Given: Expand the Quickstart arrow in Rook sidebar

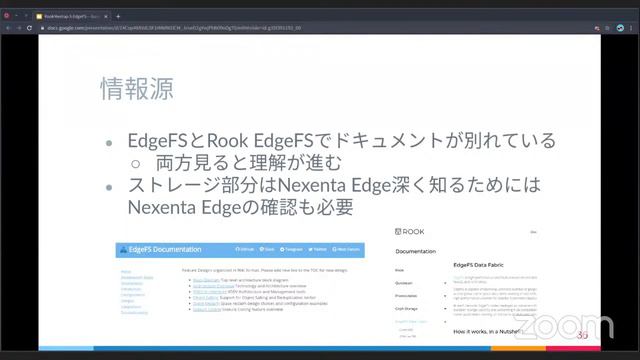Looking at the screenshot, I should click(x=445, y=283).
